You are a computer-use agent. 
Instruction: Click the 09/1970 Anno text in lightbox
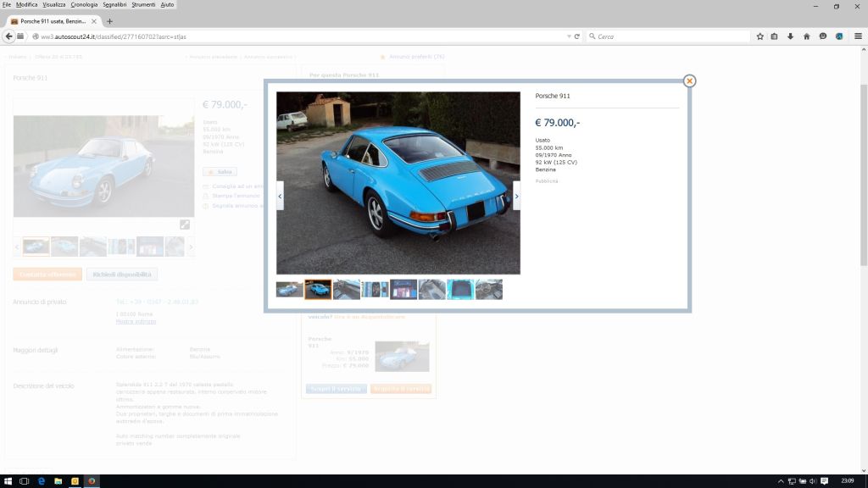tap(554, 155)
